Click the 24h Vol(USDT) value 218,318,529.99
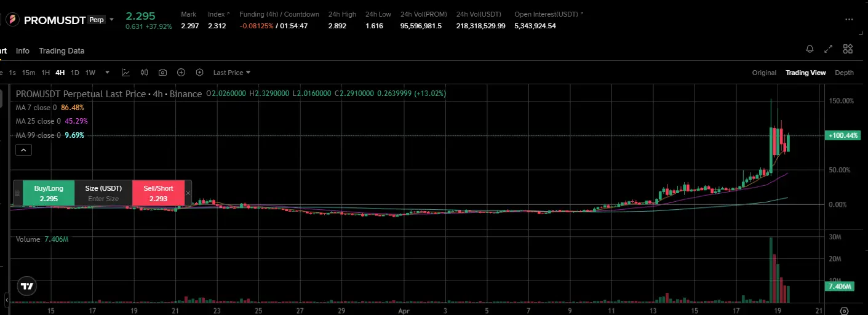 tap(481, 26)
